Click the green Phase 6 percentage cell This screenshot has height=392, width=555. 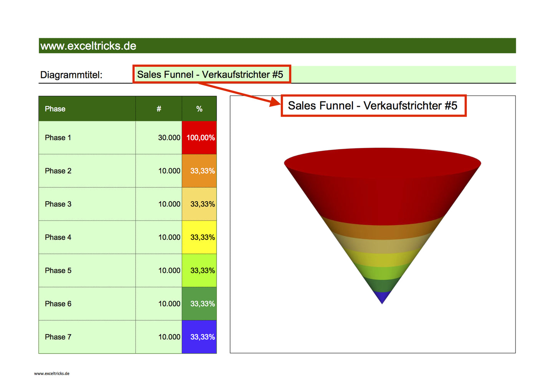pos(199,303)
